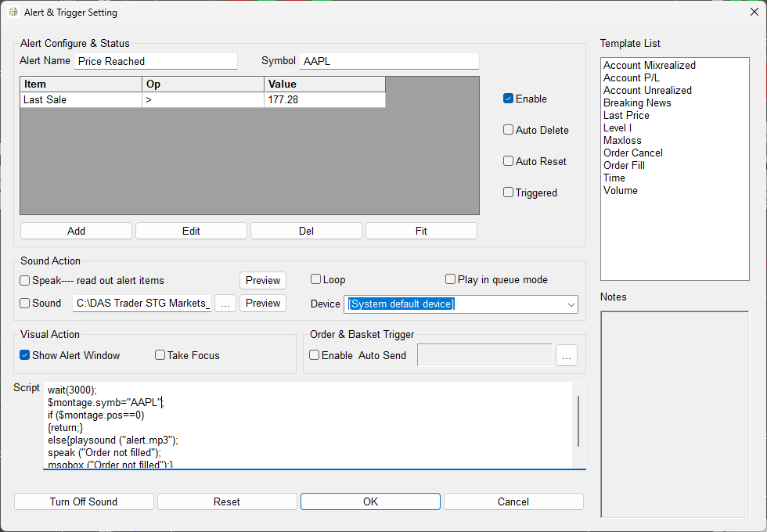
Task: Select Order Cancel template
Action: 633,153
